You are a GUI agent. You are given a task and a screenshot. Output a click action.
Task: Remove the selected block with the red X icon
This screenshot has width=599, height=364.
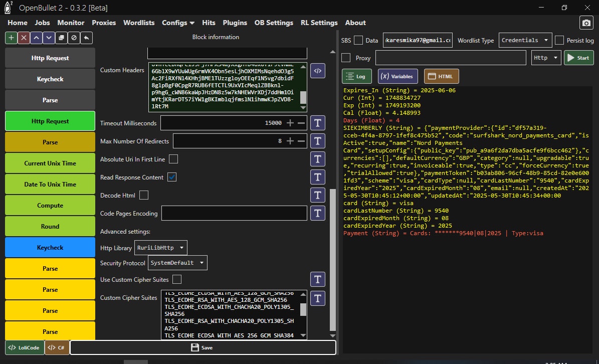coord(24,38)
